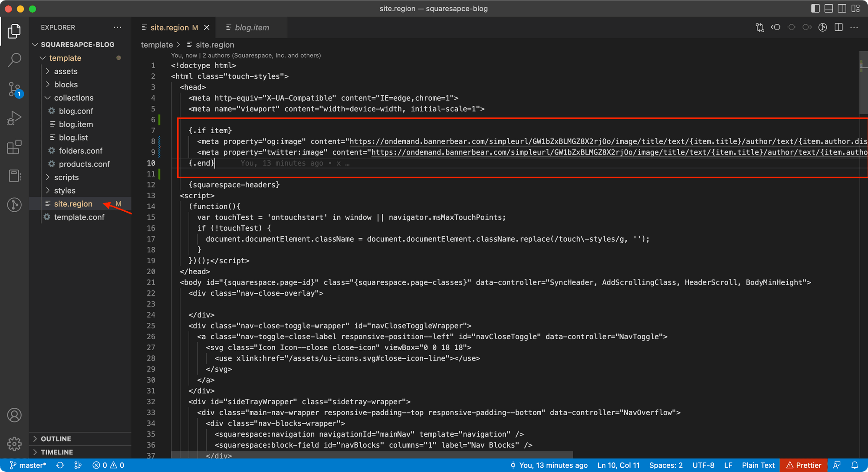The image size is (868, 472).
Task: Change the UTF-8 file encoding
Action: pos(703,465)
